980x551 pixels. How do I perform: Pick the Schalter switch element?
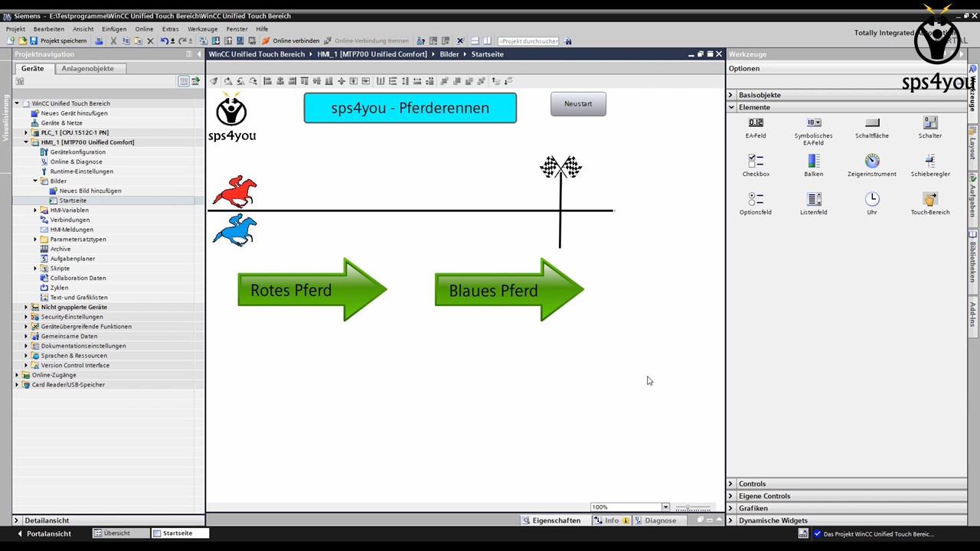(929, 123)
